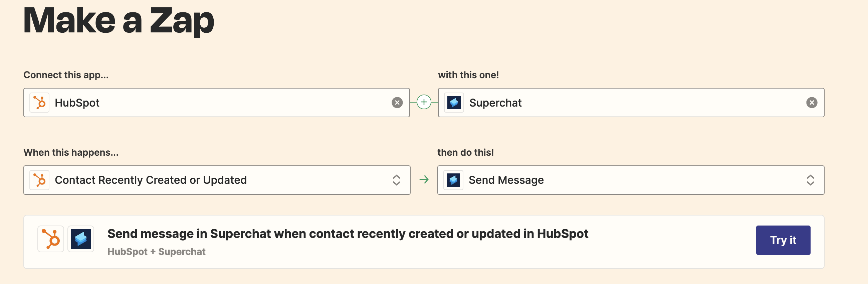Screen dimensions: 868x284
Task: Focus the HubSpot app search field
Action: [236, 103]
